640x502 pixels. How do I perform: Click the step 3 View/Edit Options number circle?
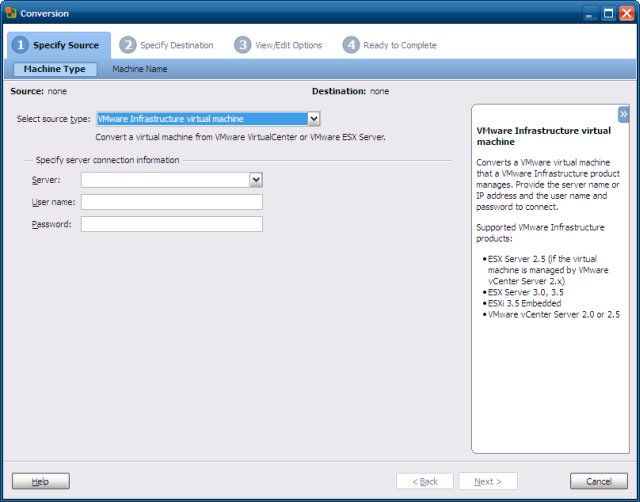(x=242, y=45)
